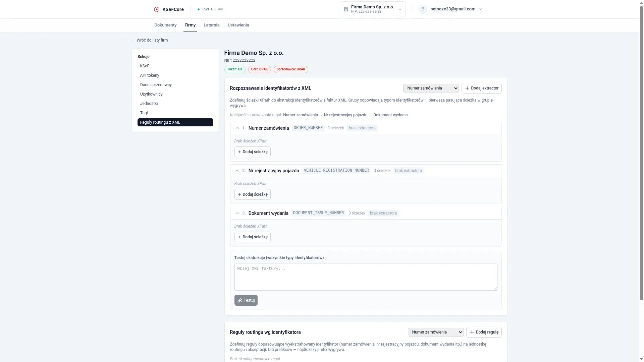Click the Token: OK badge
This screenshot has height=362, width=644.
pyautogui.click(x=235, y=69)
